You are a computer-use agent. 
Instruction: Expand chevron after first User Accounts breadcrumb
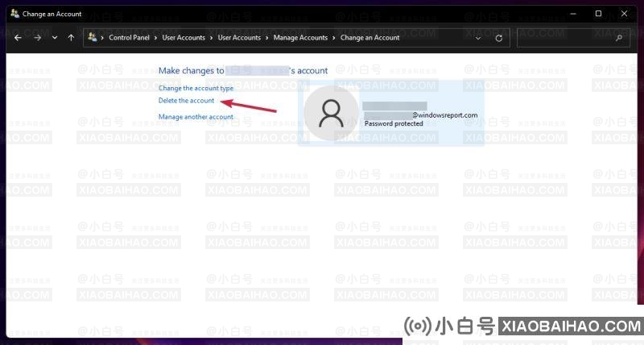click(211, 38)
